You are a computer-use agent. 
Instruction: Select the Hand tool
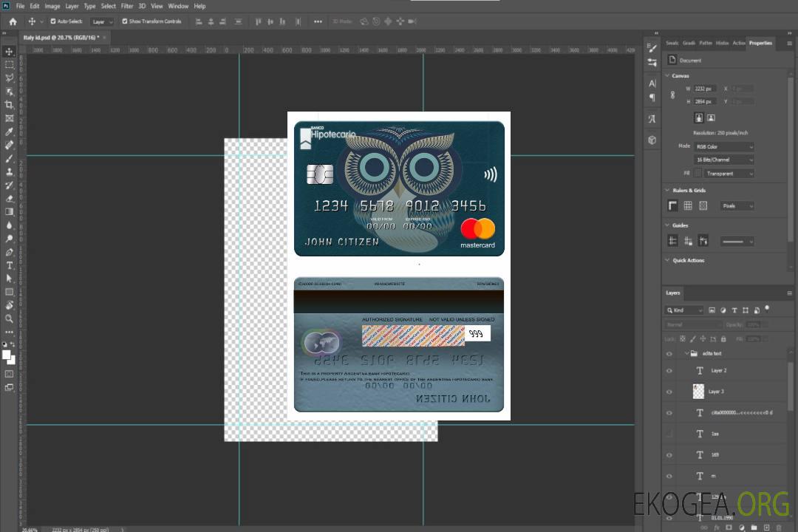point(9,305)
